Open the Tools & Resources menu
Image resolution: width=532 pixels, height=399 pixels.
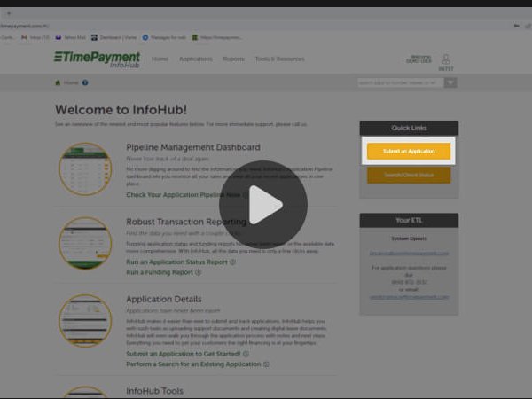coord(280,59)
